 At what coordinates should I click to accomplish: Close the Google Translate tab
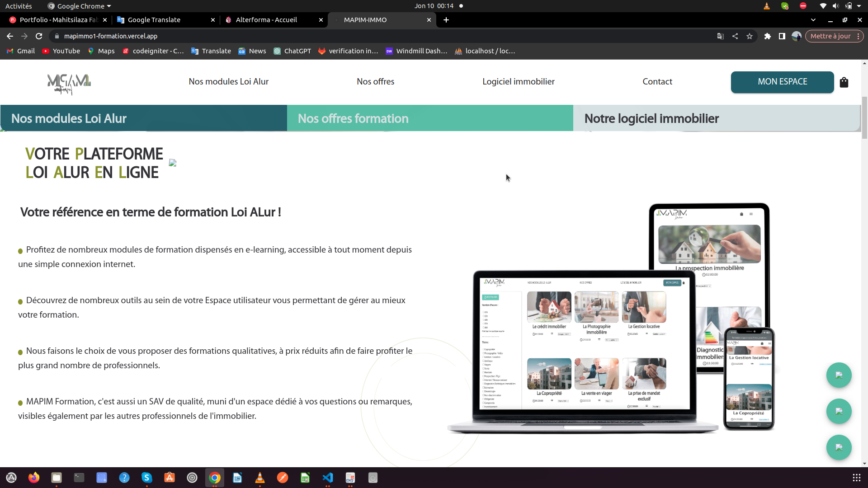(x=213, y=20)
